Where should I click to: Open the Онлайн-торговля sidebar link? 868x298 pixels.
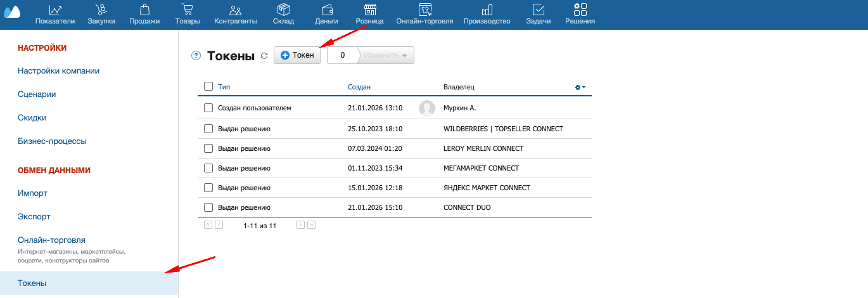click(51, 240)
